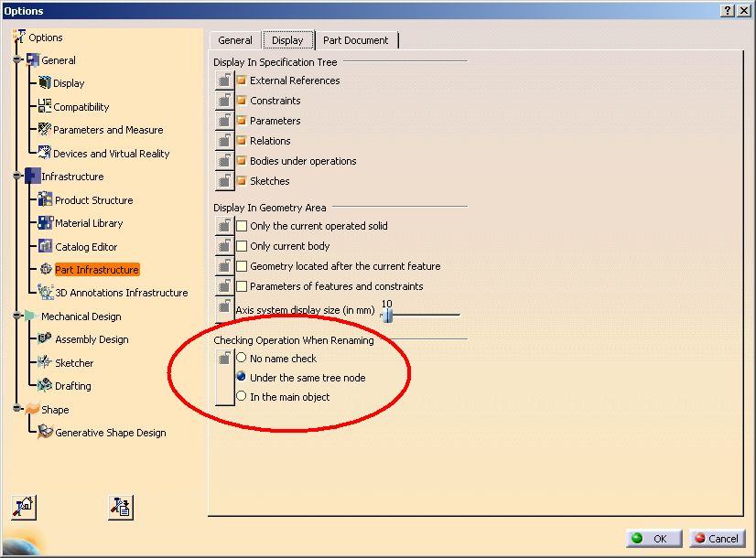The width and height of the screenshot is (756, 558).
Task: Click the Catalog Editor icon
Action: [46, 246]
